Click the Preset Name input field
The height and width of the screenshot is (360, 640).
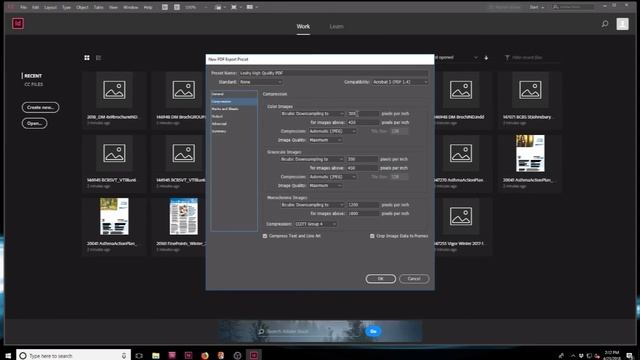point(333,73)
